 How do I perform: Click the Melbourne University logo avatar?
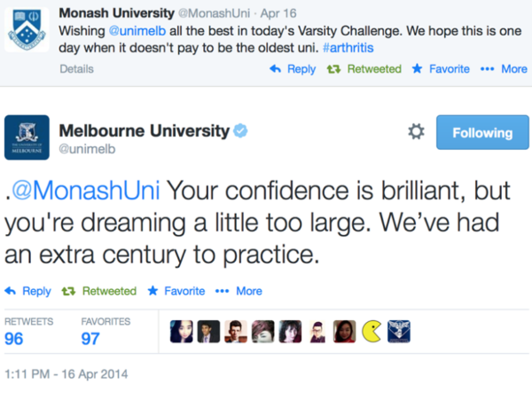pyautogui.click(x=27, y=137)
